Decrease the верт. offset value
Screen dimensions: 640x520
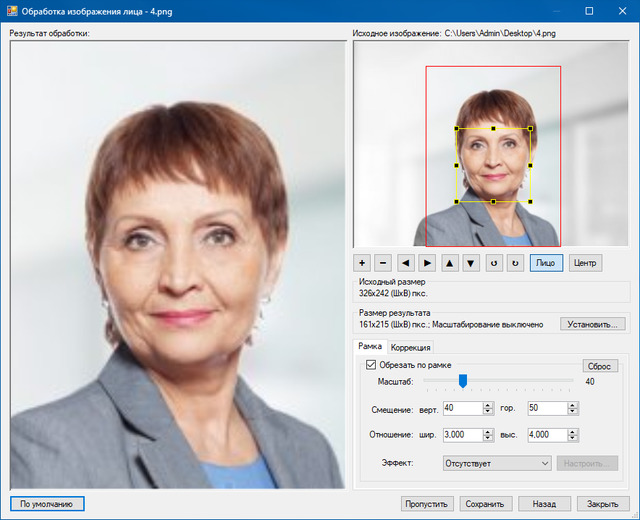(488, 411)
